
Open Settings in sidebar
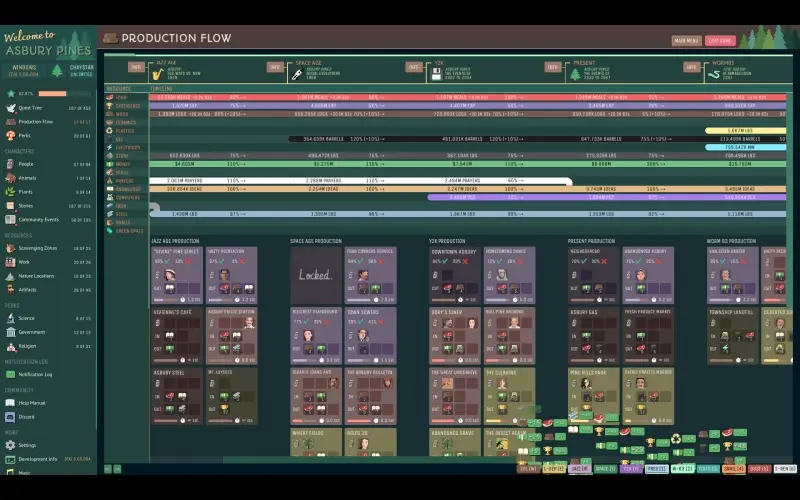[x=27, y=445]
